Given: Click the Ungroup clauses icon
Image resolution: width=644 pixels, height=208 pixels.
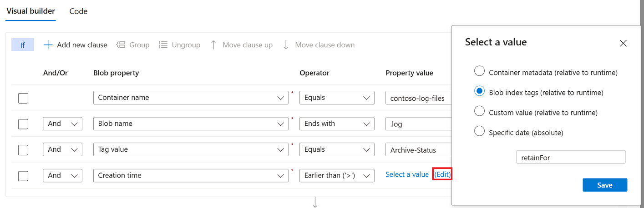Looking at the screenshot, I should pyautogui.click(x=163, y=45).
